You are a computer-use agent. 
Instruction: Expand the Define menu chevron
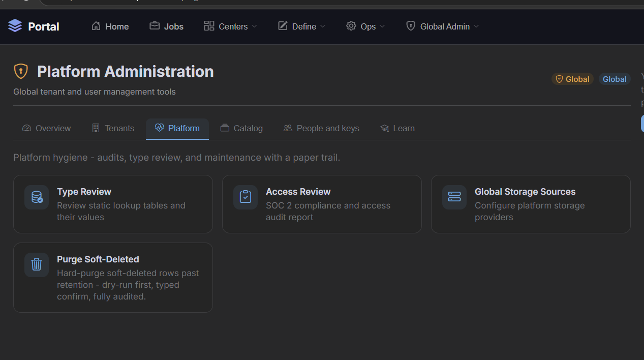[323, 26]
